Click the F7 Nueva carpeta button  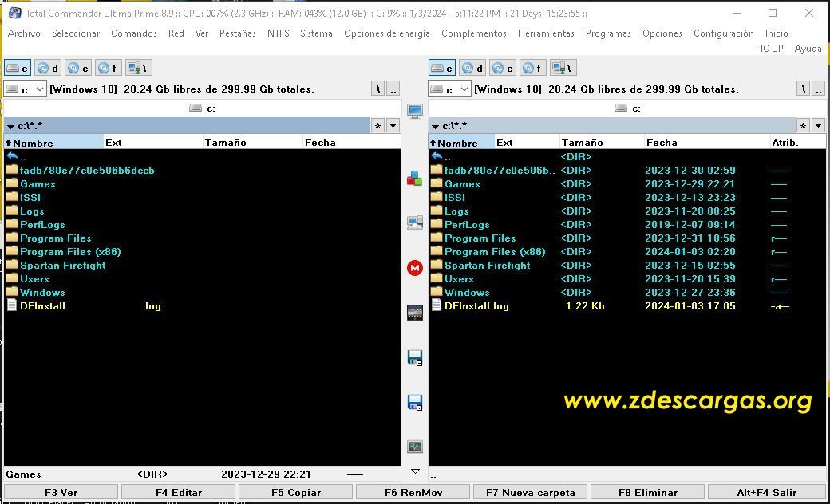coord(531,492)
